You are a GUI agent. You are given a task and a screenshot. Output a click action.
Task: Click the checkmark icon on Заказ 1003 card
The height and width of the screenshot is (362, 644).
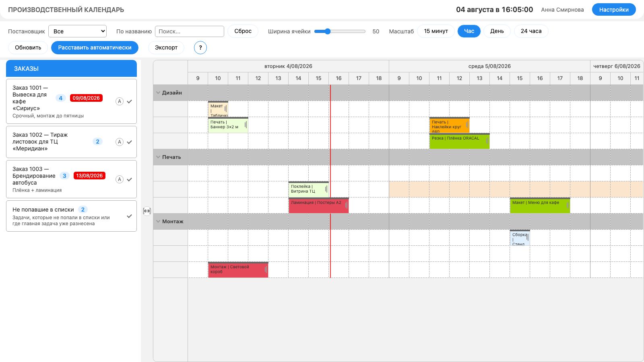point(130,179)
